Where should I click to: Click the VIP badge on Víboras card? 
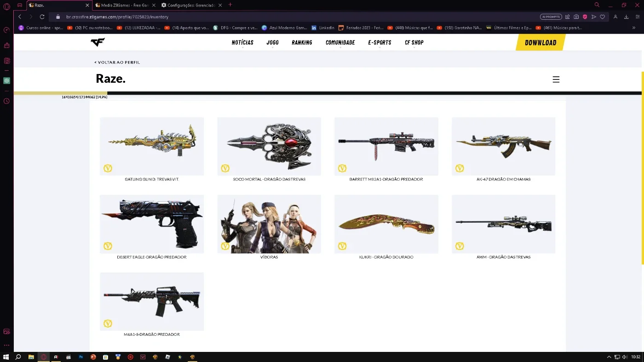tap(225, 246)
